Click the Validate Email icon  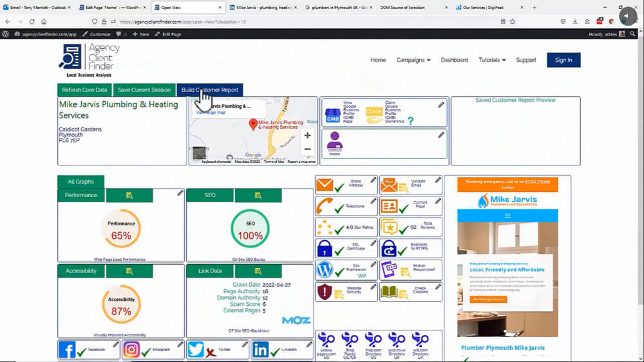click(x=390, y=185)
